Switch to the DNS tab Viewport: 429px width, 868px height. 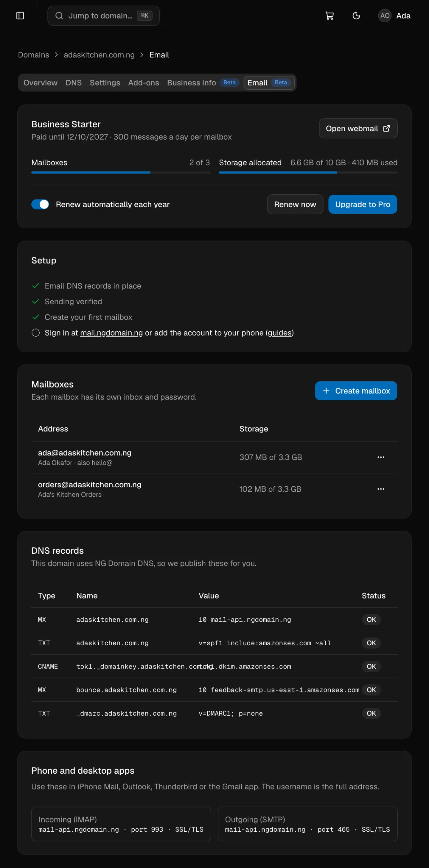(x=74, y=82)
